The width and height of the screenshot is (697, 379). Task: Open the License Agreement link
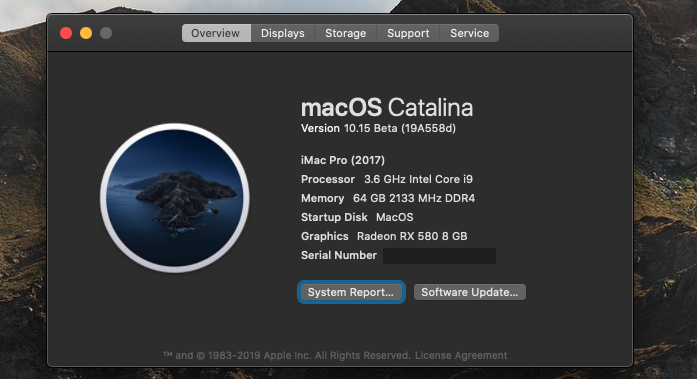pos(461,355)
